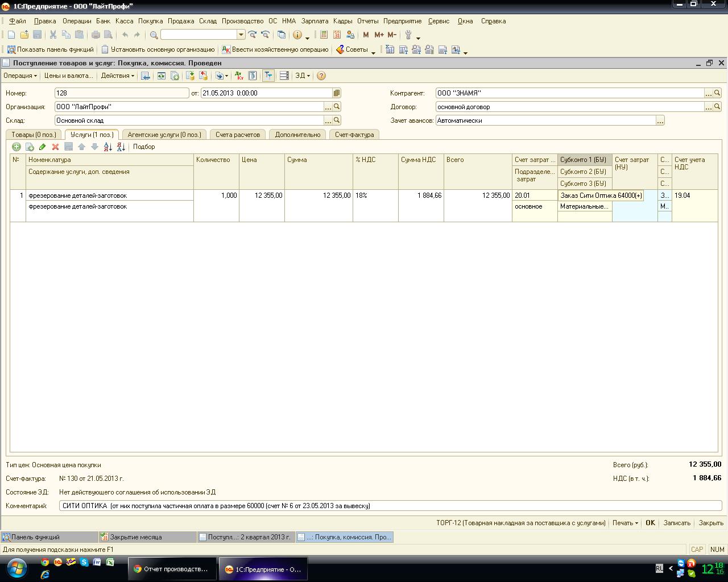Expand the Печать dropdown at bottom
The width and height of the screenshot is (728, 582).
(x=625, y=523)
